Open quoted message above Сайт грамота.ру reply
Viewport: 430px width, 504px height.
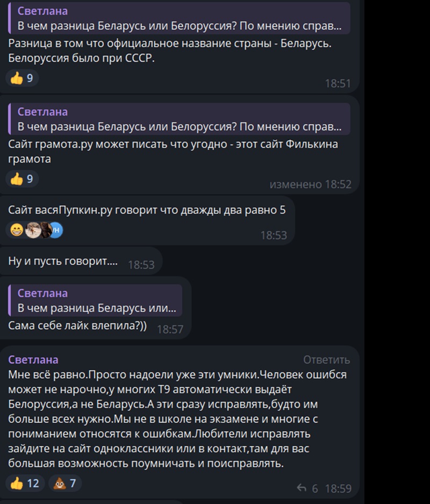[x=179, y=119]
